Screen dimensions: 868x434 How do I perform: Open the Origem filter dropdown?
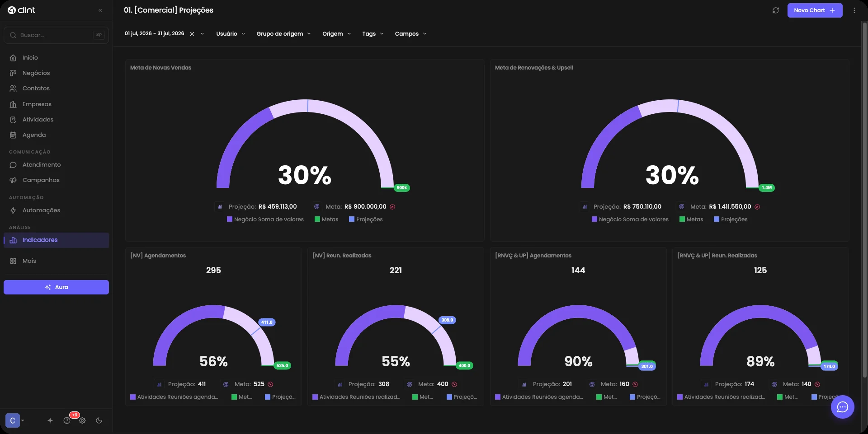point(336,34)
